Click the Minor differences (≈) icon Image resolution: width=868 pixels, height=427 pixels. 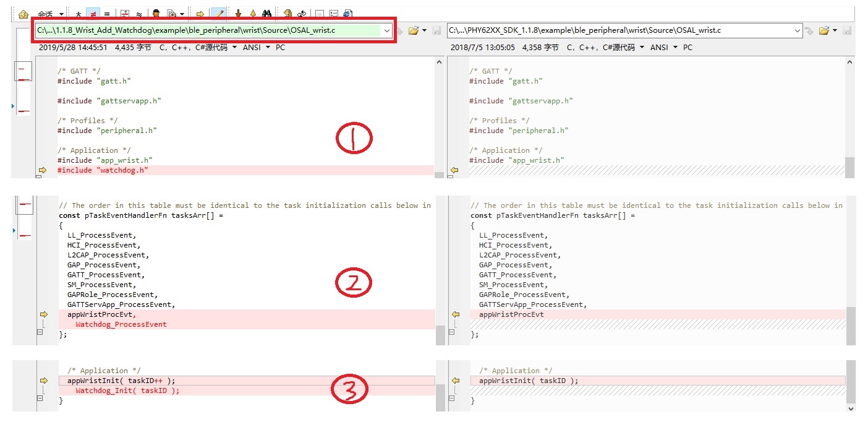(138, 14)
